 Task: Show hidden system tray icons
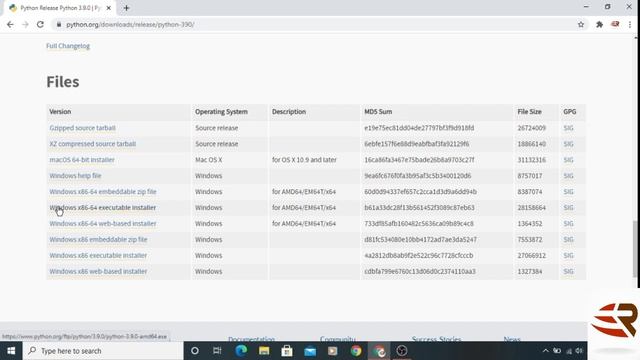tap(545, 351)
